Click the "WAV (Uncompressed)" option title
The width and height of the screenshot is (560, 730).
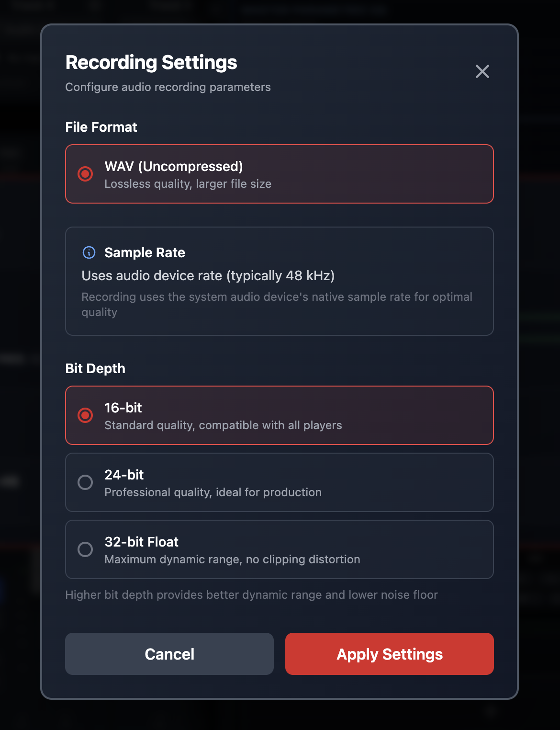point(174,166)
